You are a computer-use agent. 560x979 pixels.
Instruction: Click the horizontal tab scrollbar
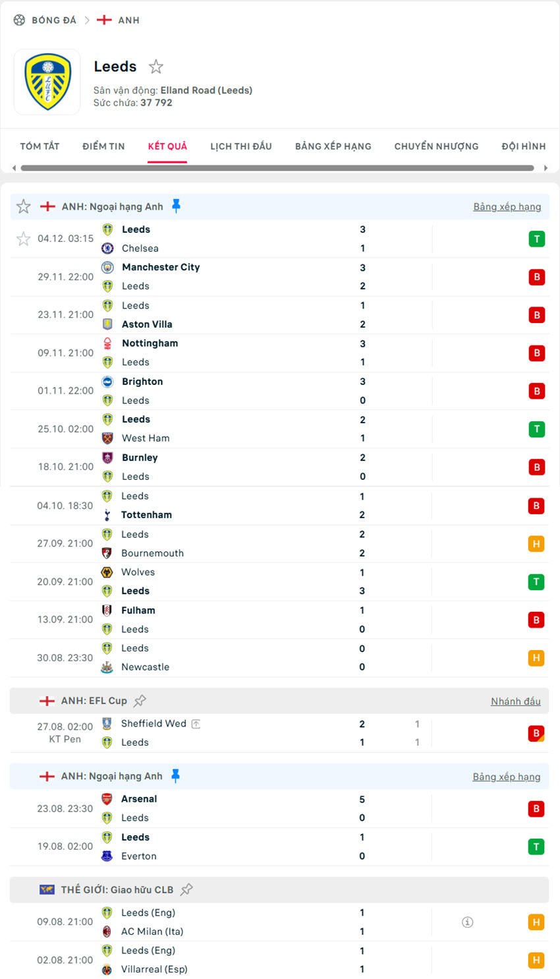[x=277, y=168]
